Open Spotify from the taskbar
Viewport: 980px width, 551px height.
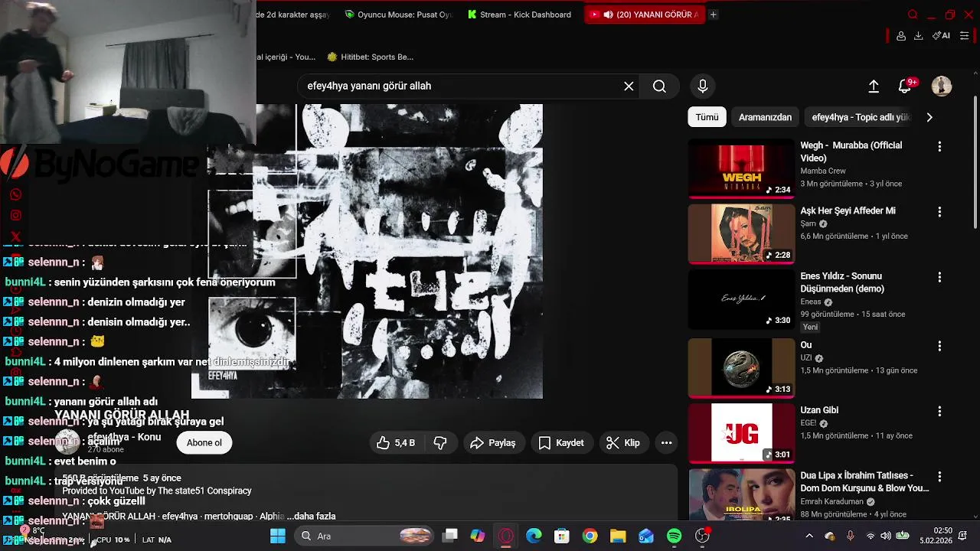click(674, 536)
